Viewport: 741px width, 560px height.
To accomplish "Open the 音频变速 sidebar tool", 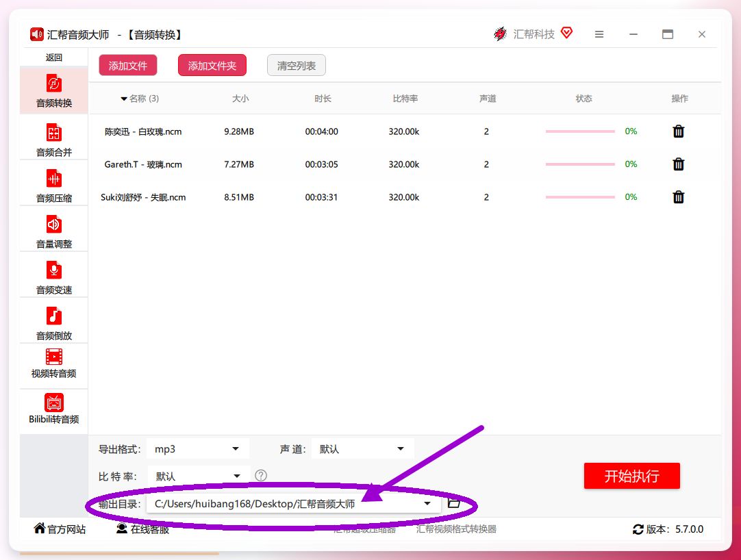I will [x=54, y=277].
